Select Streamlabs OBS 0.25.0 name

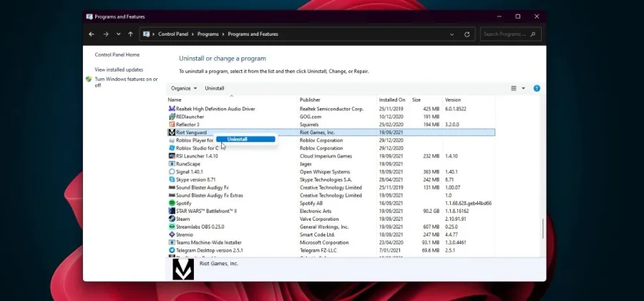[200, 226]
